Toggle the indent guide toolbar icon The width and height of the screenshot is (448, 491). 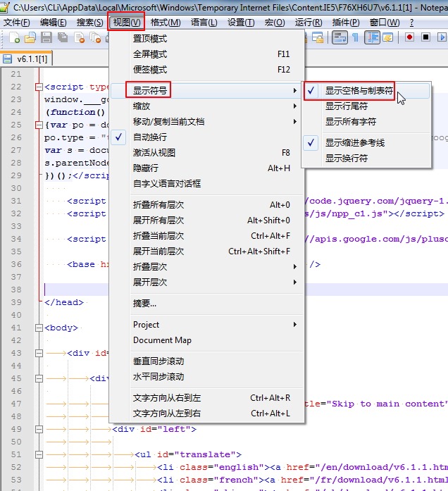372,37
